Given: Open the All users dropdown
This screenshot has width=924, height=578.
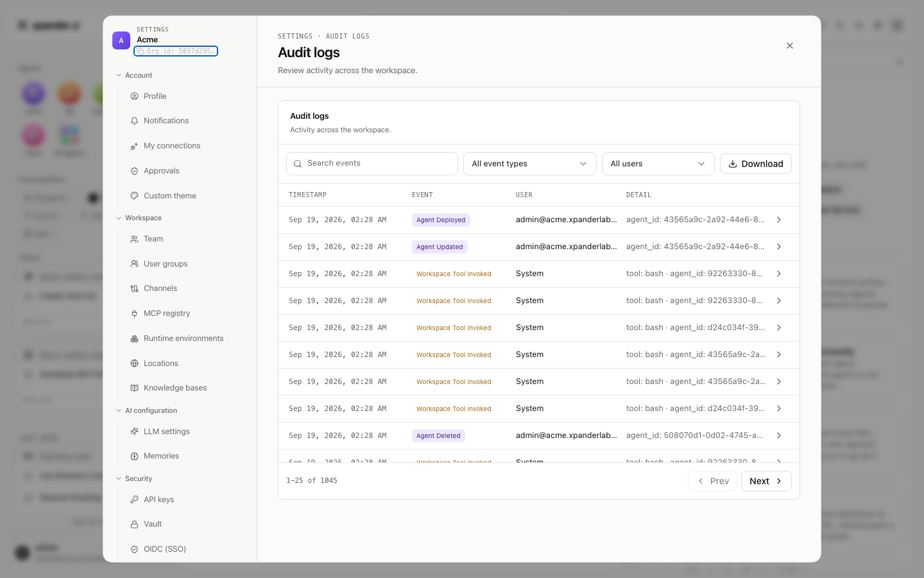Looking at the screenshot, I should coord(658,164).
